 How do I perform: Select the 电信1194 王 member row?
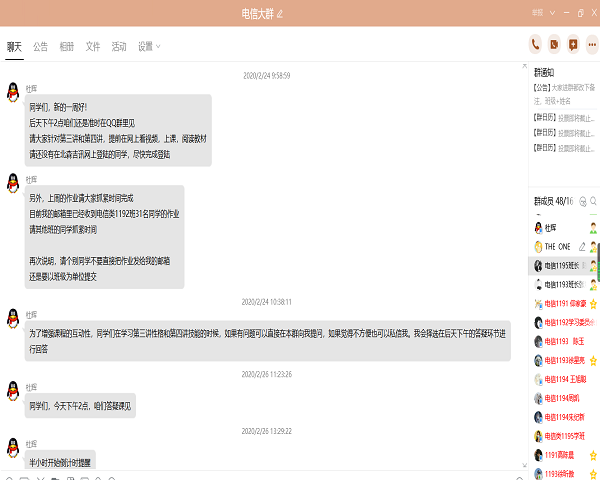pos(563,379)
